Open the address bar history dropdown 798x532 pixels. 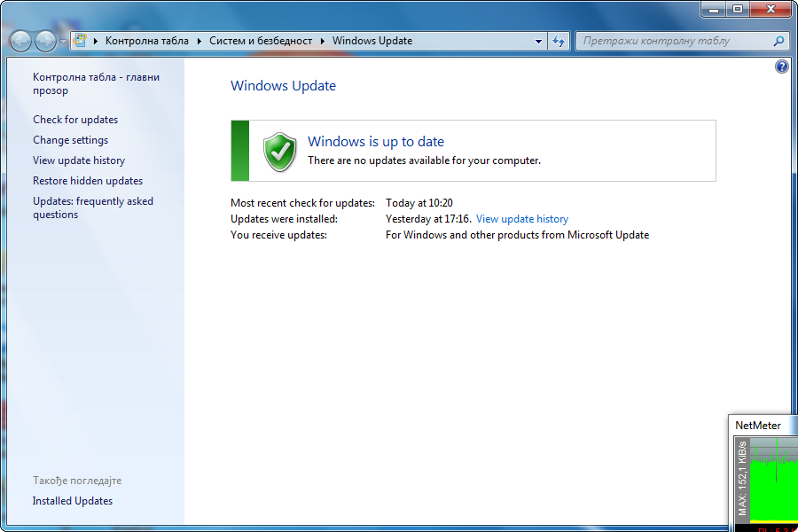538,42
